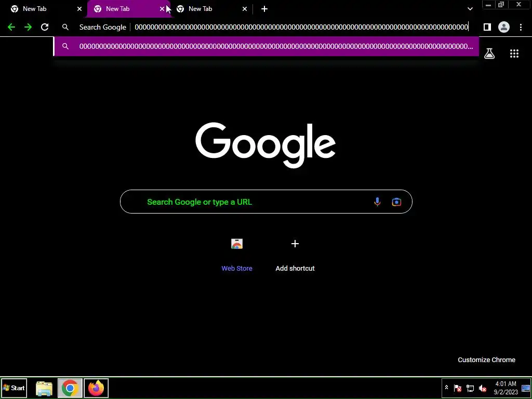Launch Firefox from the taskbar
This screenshot has height=399, width=532.
[x=96, y=388]
